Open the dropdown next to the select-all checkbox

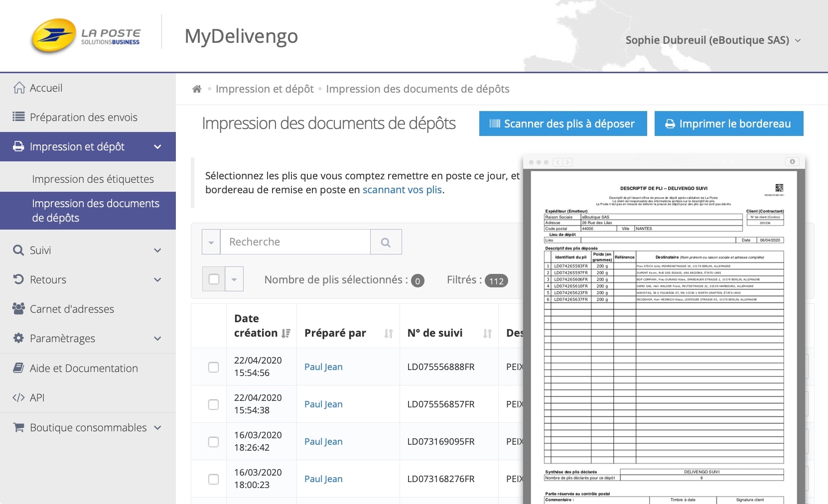pos(234,279)
